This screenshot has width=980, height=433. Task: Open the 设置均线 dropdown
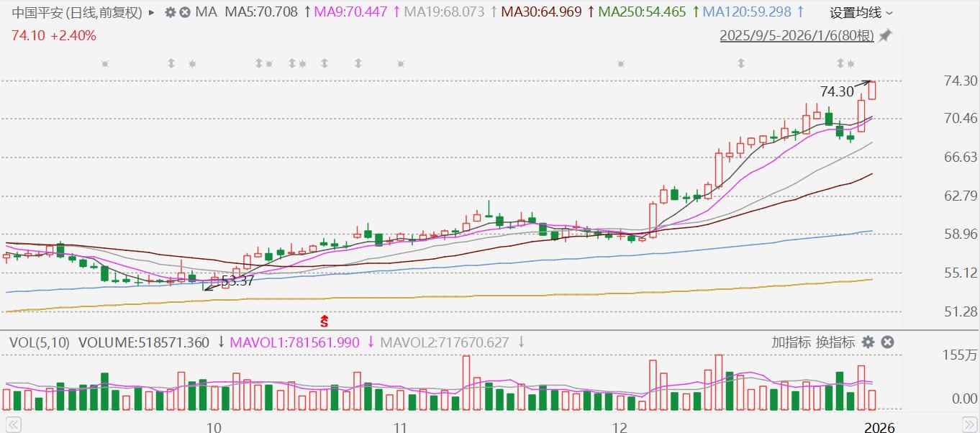point(861,12)
